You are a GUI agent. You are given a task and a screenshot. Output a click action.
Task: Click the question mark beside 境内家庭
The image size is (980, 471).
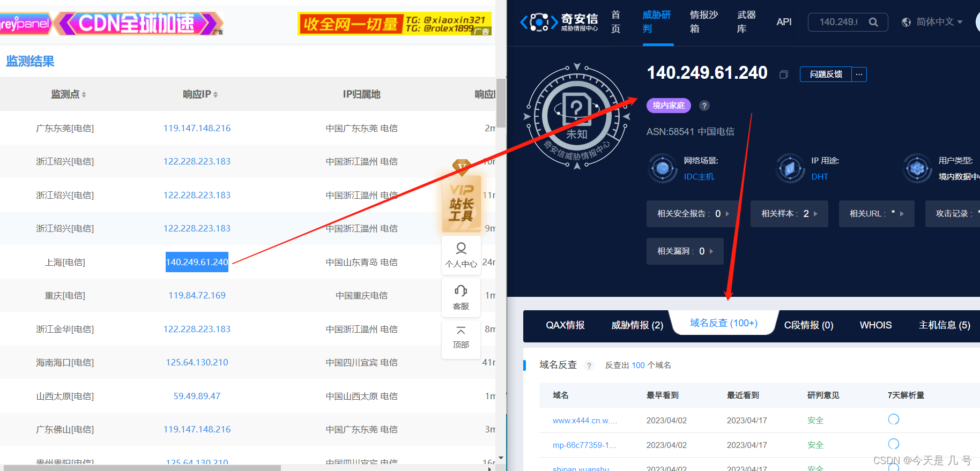[704, 106]
